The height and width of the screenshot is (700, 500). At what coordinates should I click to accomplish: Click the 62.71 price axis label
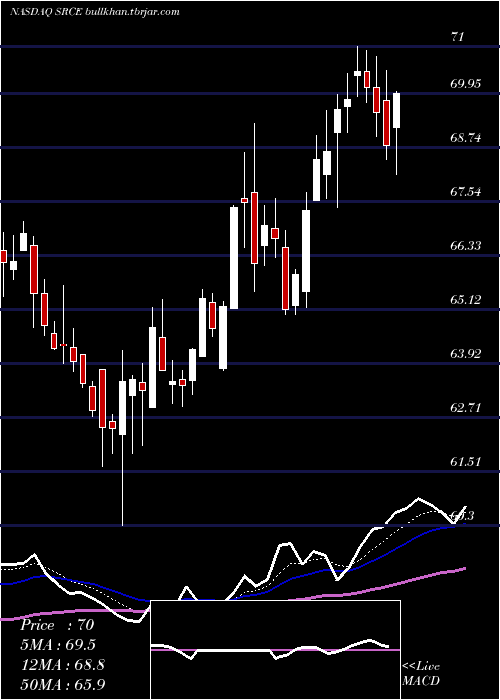466,408
